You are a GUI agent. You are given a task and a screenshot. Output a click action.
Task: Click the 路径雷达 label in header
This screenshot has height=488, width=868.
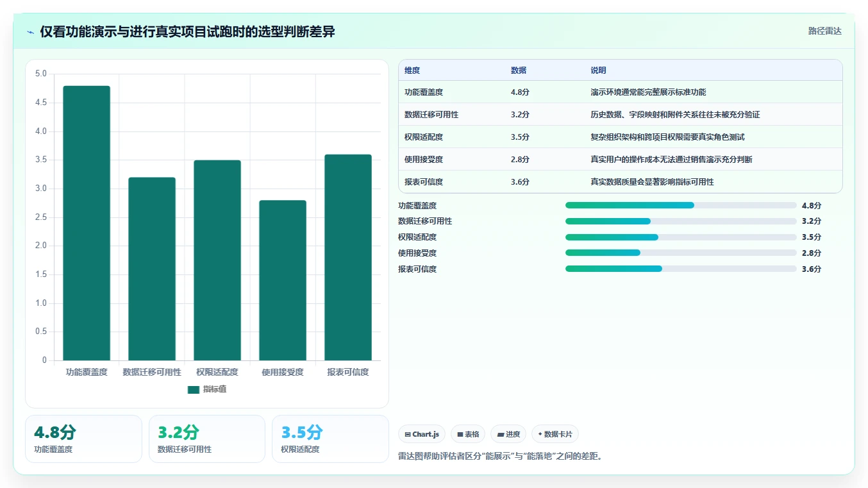point(824,31)
